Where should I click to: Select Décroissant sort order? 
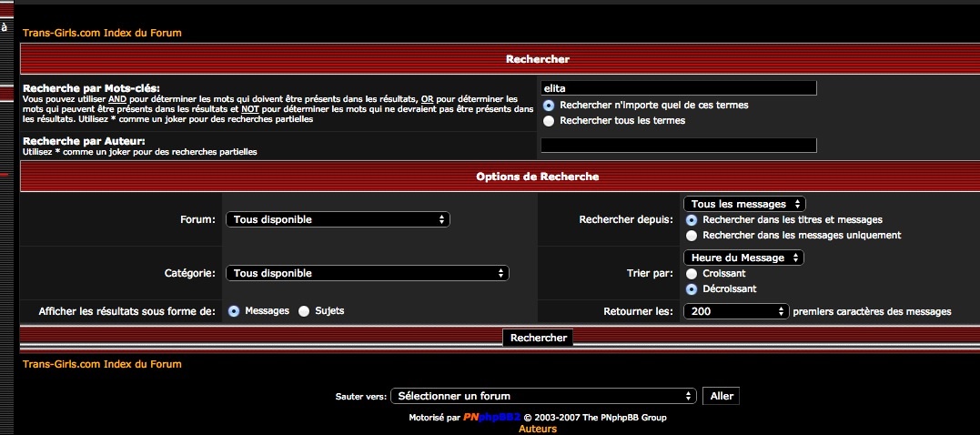pos(692,289)
